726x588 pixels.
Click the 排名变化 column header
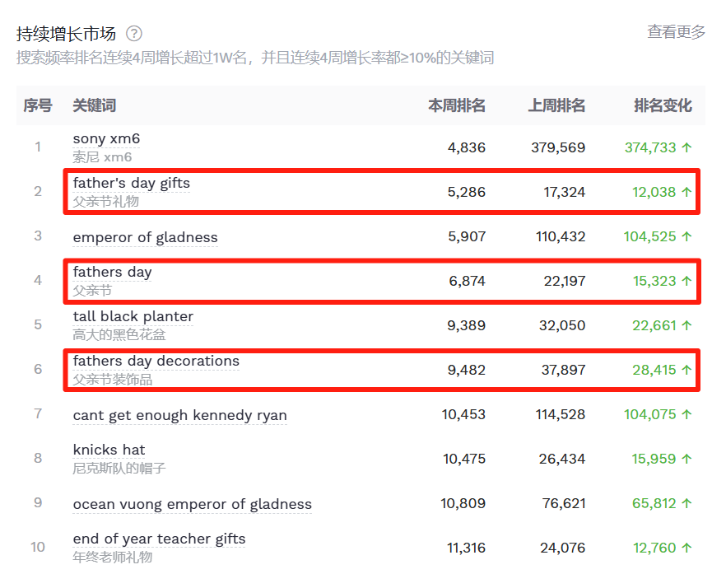663,105
